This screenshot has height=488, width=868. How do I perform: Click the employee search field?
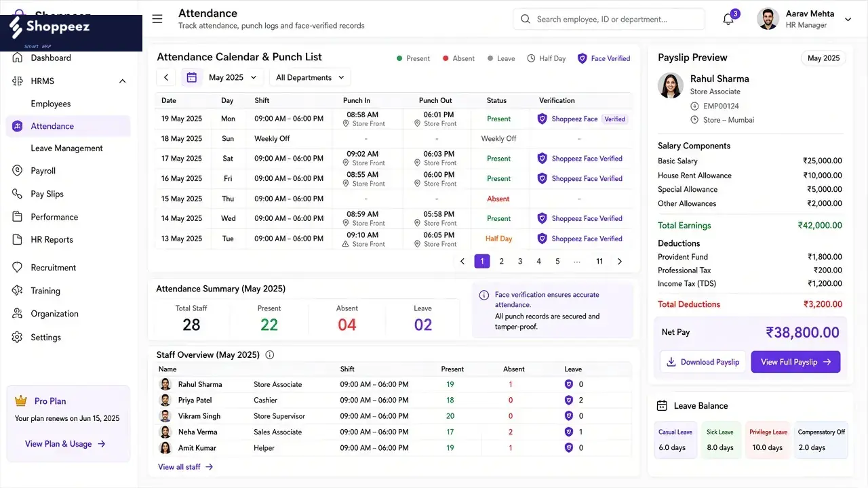click(x=609, y=19)
